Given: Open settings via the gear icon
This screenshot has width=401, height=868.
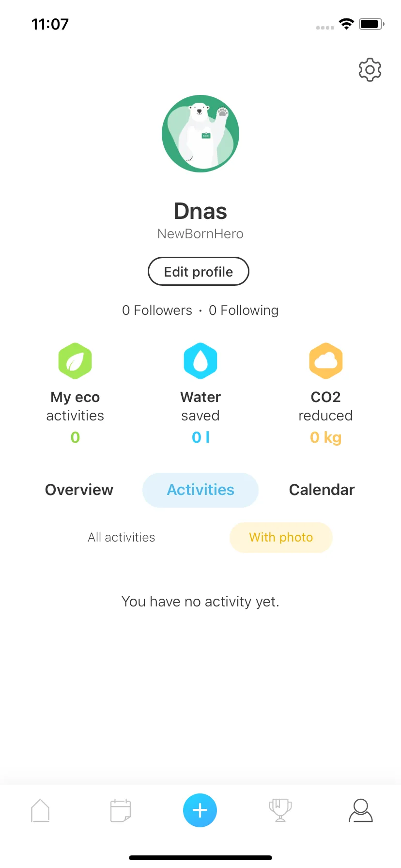Looking at the screenshot, I should tap(370, 70).
